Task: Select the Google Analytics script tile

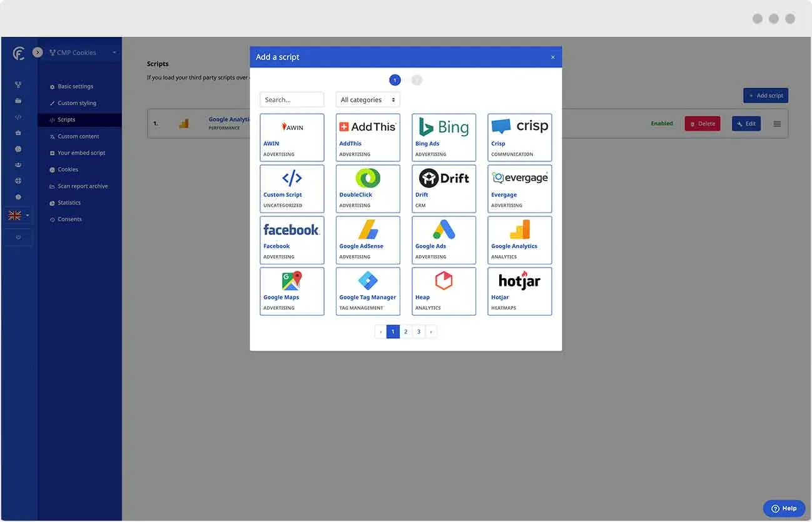Action: [519, 240]
